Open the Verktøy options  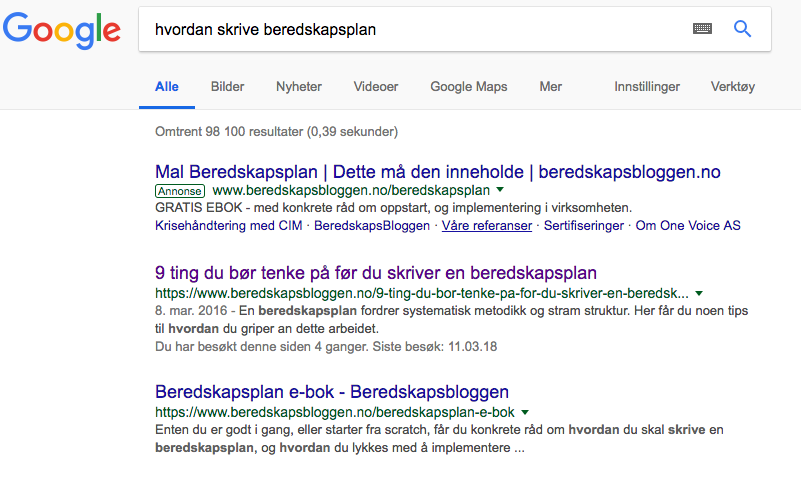(732, 87)
